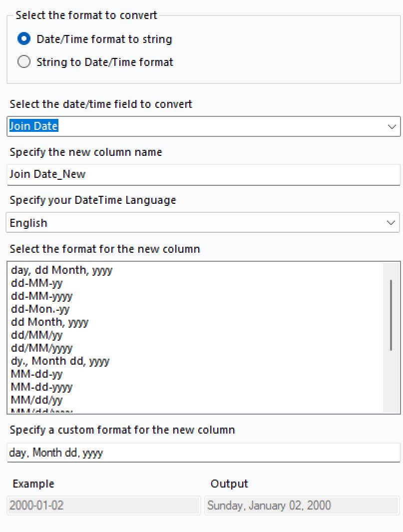Click the Example date preview box
Image resolution: width=403 pixels, height=532 pixels.
point(104,505)
